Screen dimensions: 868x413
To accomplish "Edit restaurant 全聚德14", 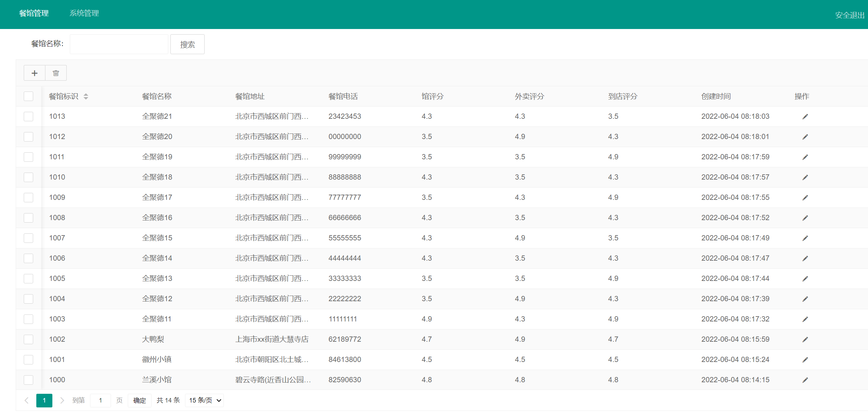I will [805, 258].
